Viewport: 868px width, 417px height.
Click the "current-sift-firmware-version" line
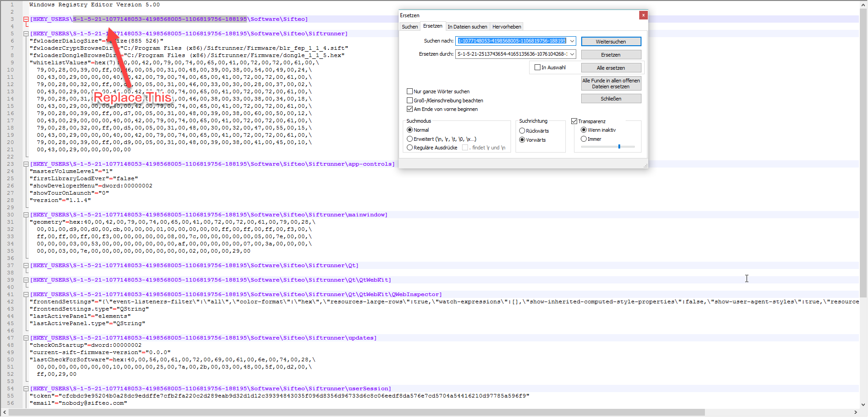click(x=100, y=352)
